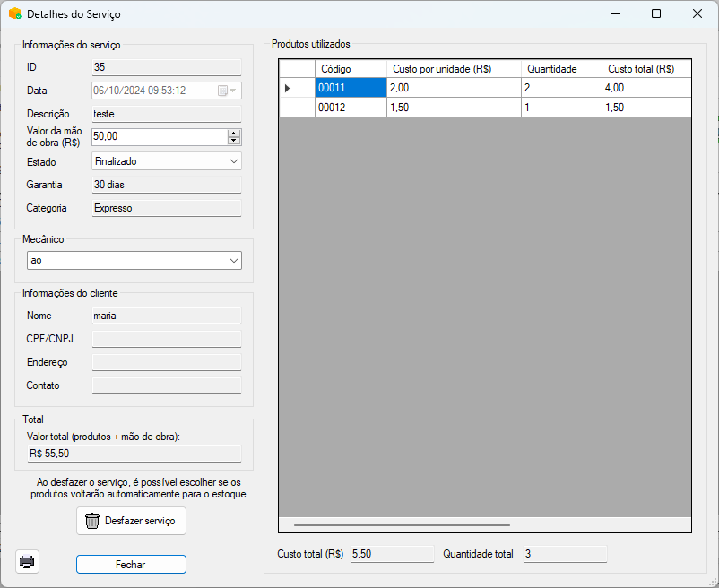
Task: Open the Estado dropdown
Action: pyautogui.click(x=233, y=161)
